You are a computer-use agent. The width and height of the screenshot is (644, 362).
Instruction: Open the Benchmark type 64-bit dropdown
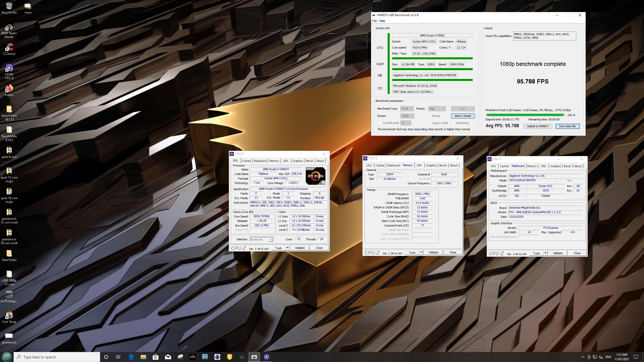pyautogui.click(x=407, y=109)
